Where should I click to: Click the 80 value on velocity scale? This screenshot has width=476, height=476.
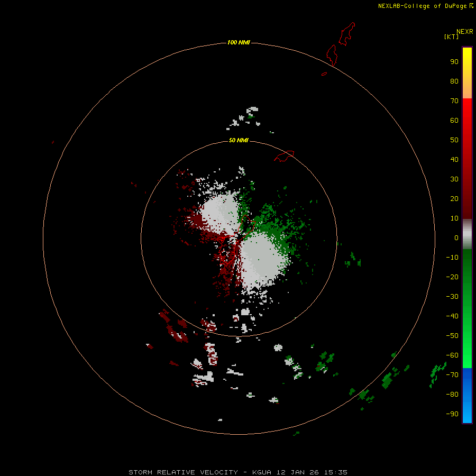click(454, 81)
